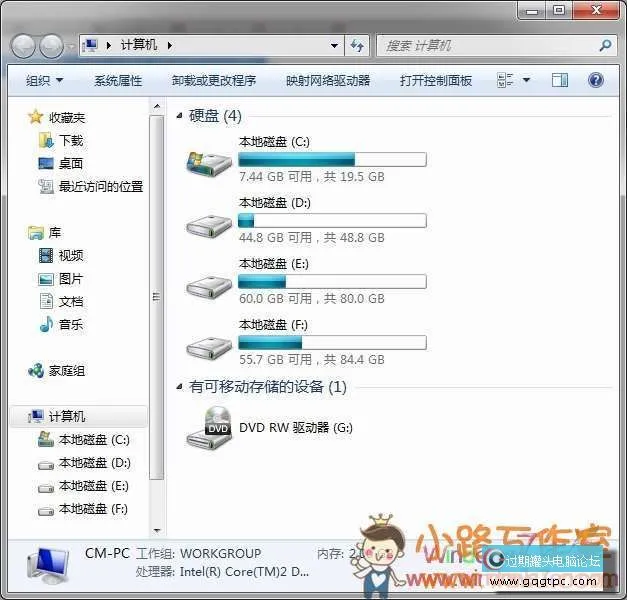Click the change view icon in toolbar
Screen dimensions: 627x600
[505, 80]
